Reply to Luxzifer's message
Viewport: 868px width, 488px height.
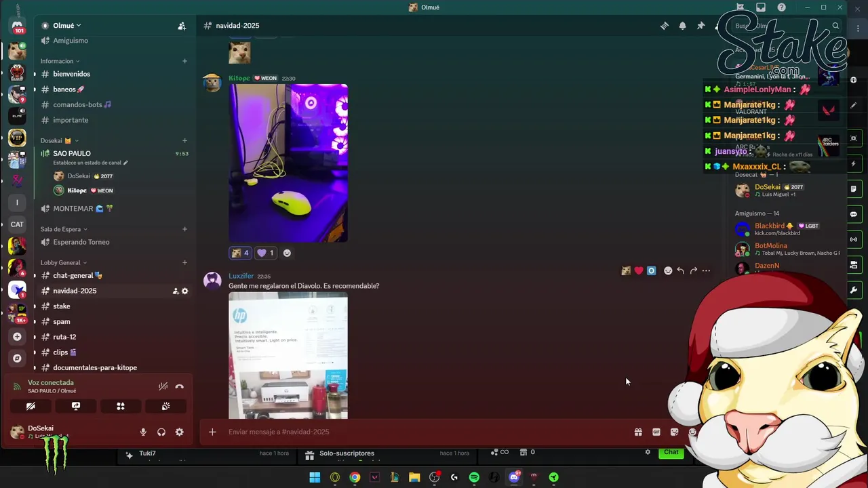click(x=680, y=270)
